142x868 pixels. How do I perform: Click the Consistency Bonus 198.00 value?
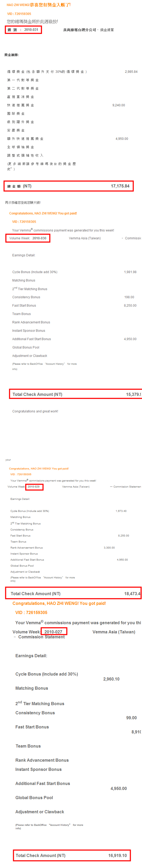129,297
